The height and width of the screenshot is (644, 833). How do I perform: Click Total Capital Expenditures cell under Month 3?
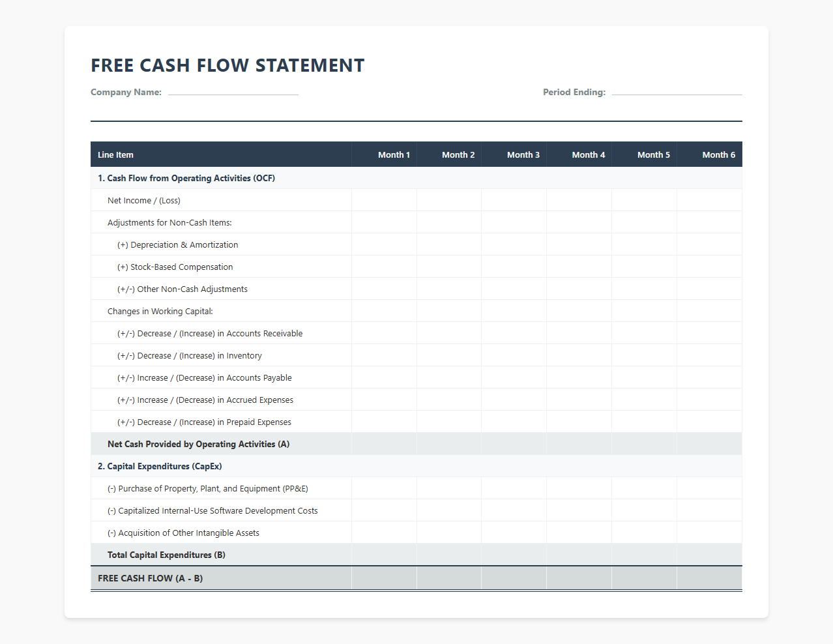pos(514,555)
